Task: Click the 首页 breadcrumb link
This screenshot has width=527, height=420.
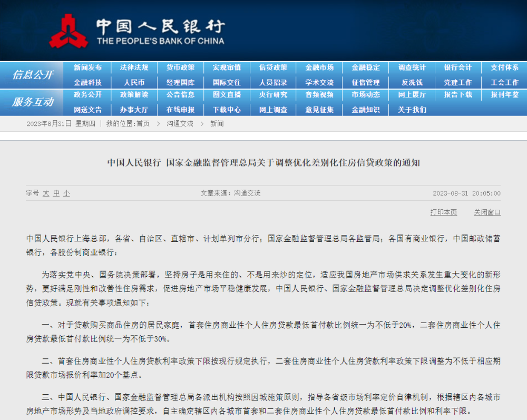Action: (x=143, y=123)
